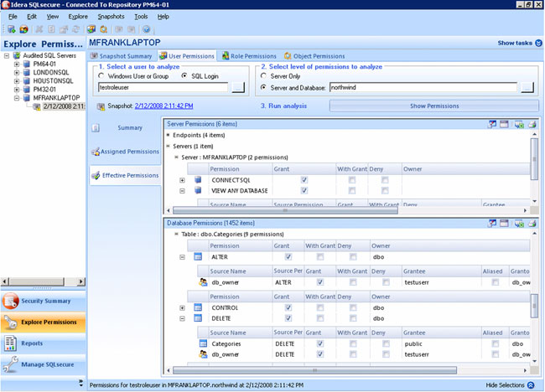Expand the HOUSTONSQL server node

tap(16, 81)
